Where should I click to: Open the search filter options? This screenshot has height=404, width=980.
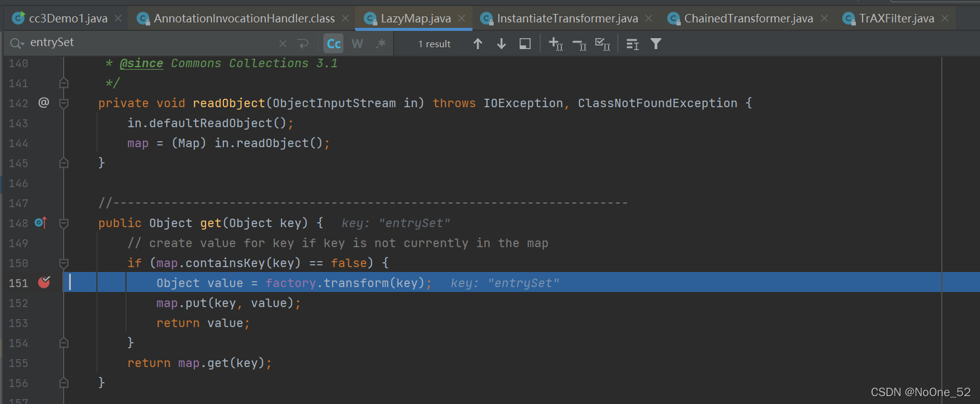pyautogui.click(x=656, y=44)
